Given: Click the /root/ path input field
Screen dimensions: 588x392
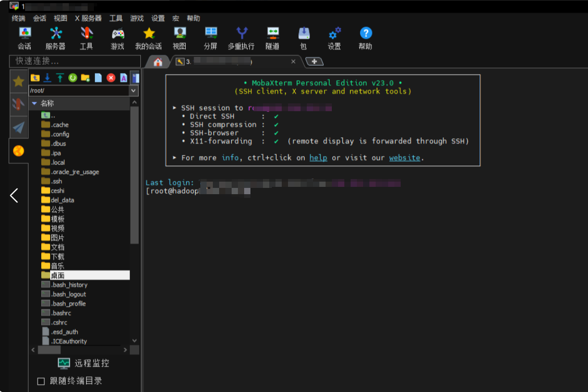Looking at the screenshot, I should 79,90.
